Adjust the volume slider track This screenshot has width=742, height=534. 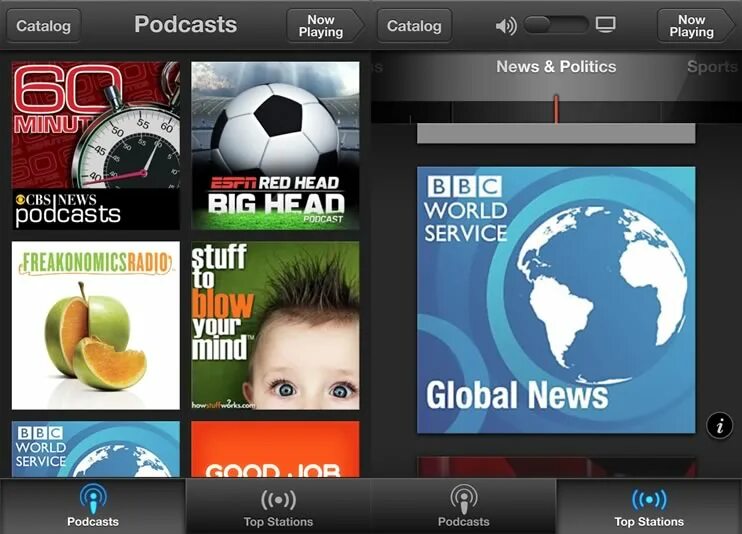556,25
